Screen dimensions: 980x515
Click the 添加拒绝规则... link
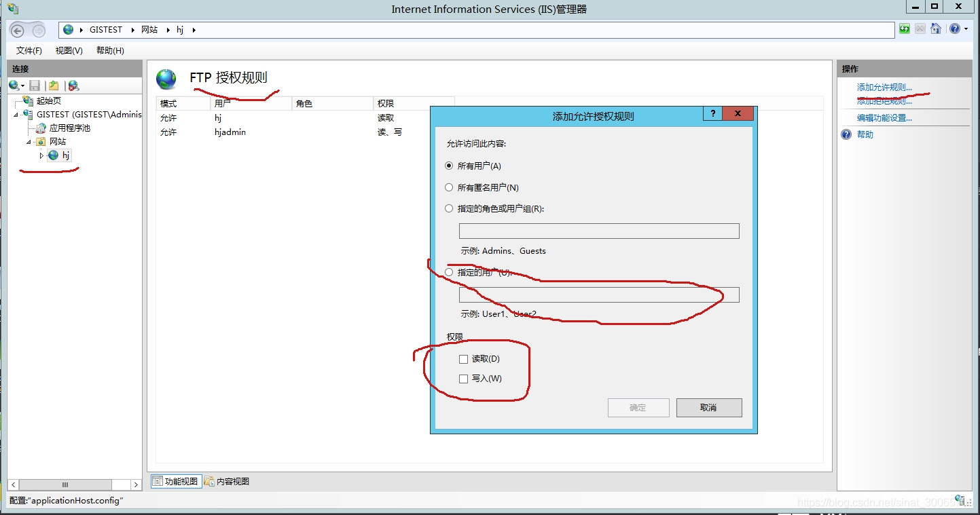[884, 101]
